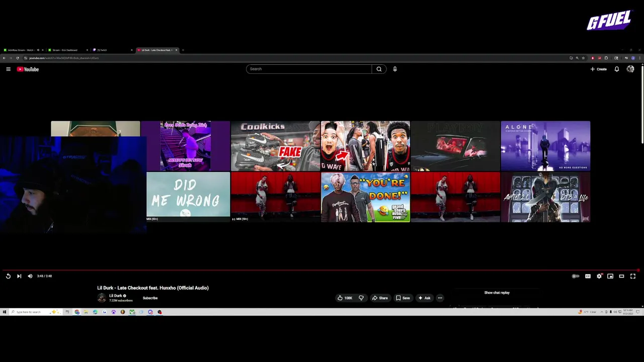Open the purple Mixtape Out Now thumbnail
Viewport: 644px width, 362px height.
click(185, 146)
